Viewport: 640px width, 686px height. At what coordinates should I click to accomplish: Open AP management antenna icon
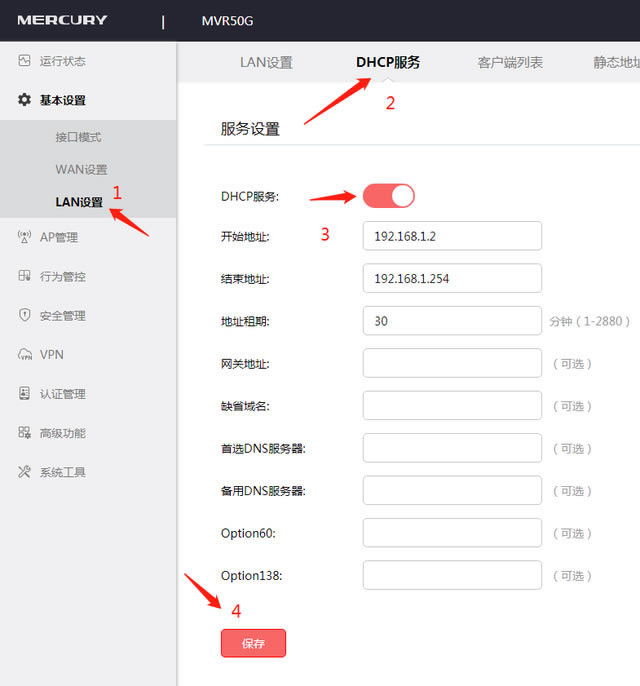tap(24, 237)
